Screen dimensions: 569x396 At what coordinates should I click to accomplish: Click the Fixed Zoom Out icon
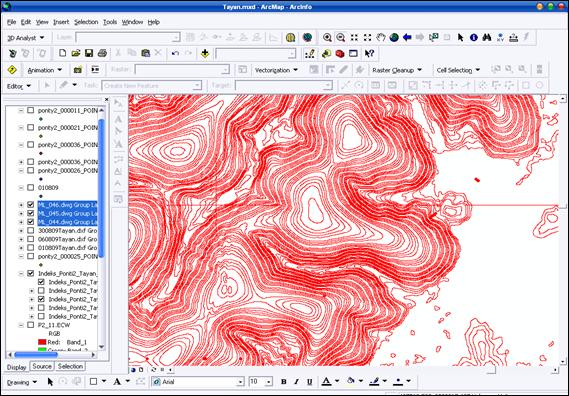click(x=368, y=37)
